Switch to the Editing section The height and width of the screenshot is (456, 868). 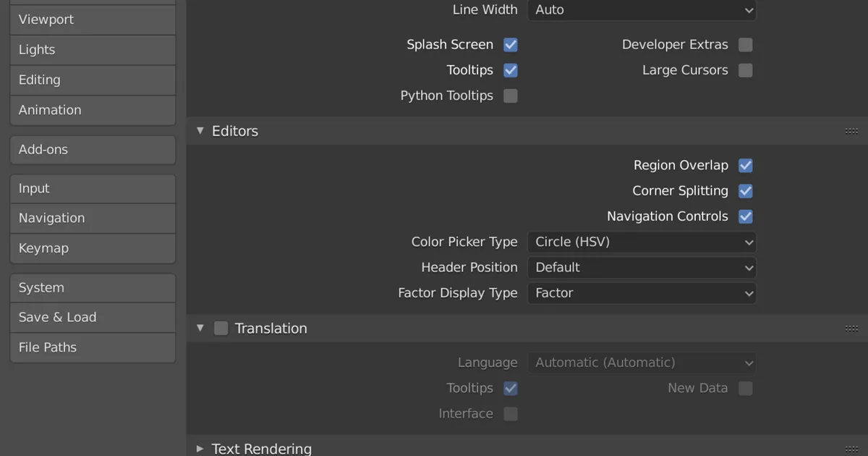point(93,80)
